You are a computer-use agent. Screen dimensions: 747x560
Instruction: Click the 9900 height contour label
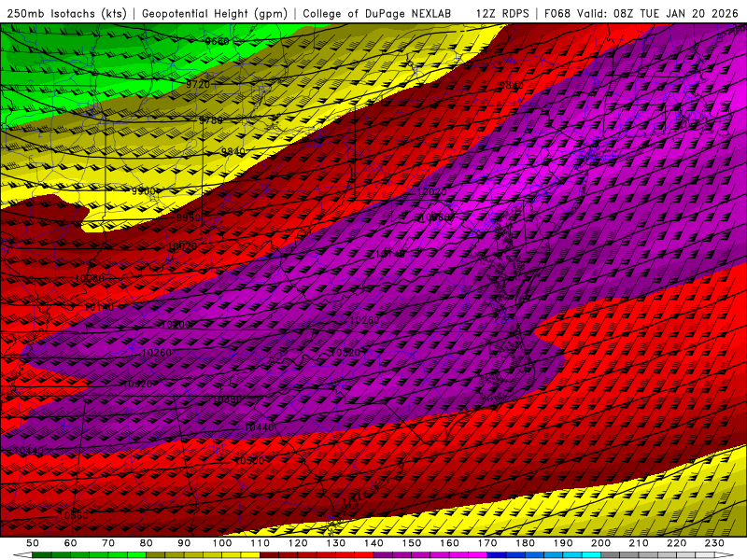[x=144, y=191]
